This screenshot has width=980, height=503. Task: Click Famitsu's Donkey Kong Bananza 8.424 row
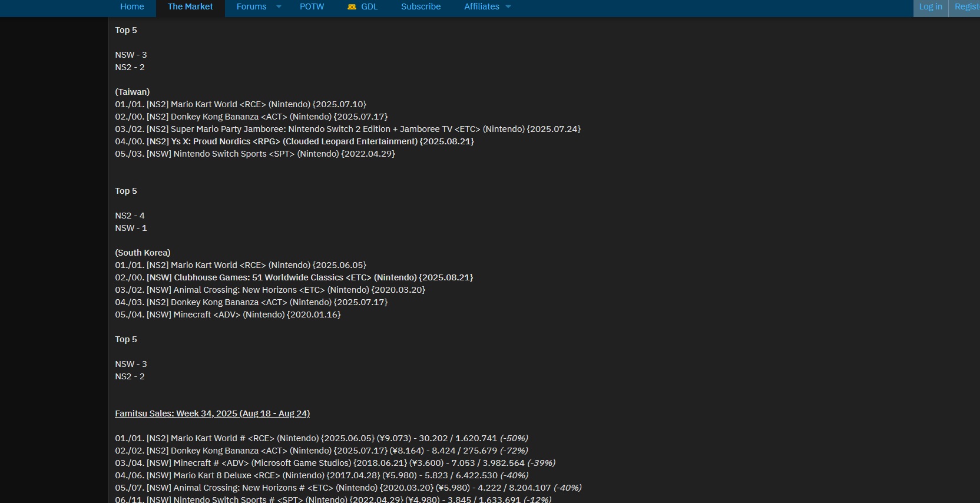pyautogui.click(x=322, y=451)
